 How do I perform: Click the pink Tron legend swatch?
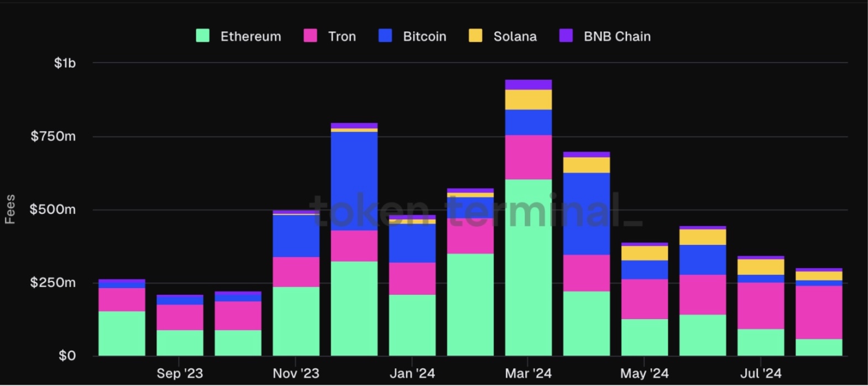tap(310, 36)
